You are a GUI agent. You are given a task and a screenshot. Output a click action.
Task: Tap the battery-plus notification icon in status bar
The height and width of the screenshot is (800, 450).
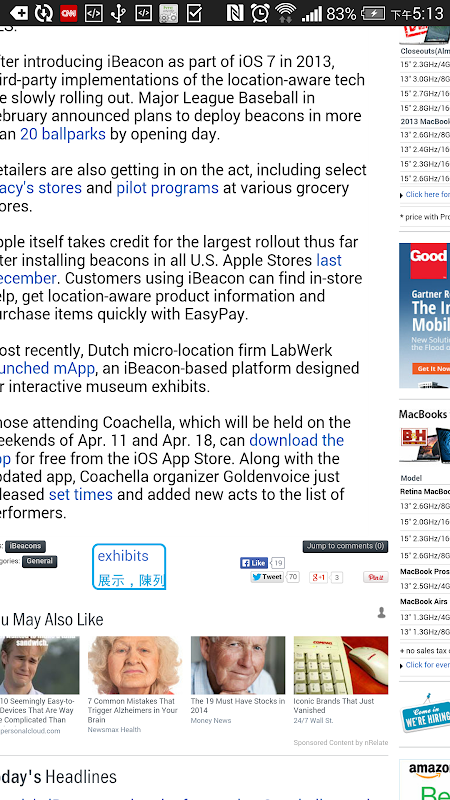tap(19, 13)
